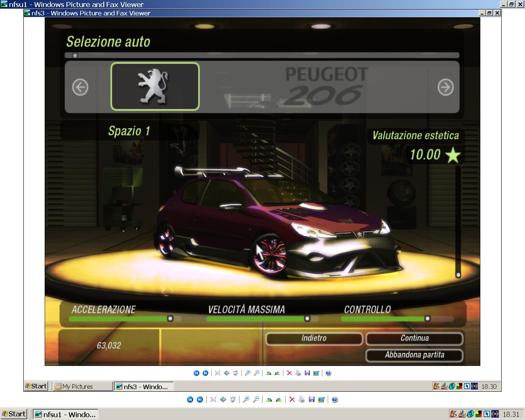
Task: Select the Peugeot lion logo thumbnail
Action: (x=155, y=87)
